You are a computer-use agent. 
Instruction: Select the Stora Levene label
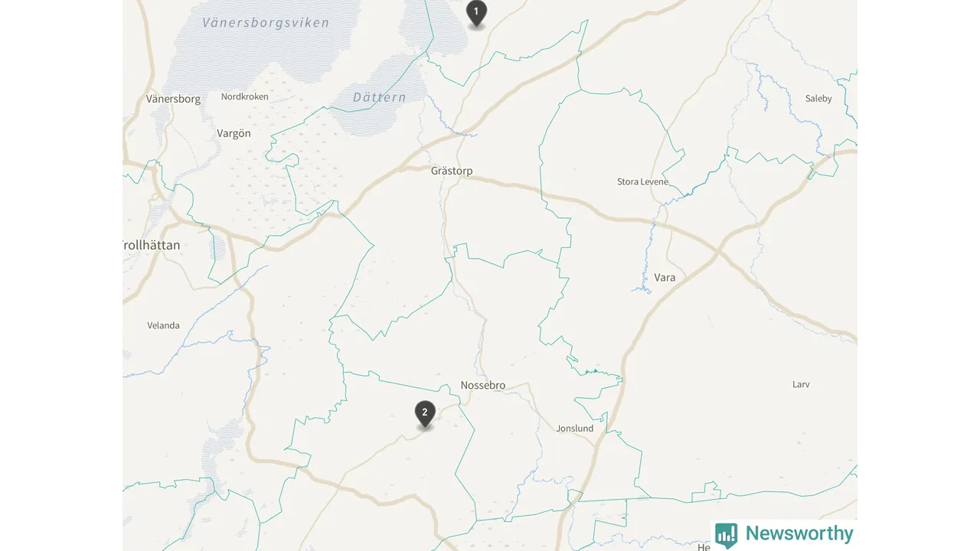643,181
